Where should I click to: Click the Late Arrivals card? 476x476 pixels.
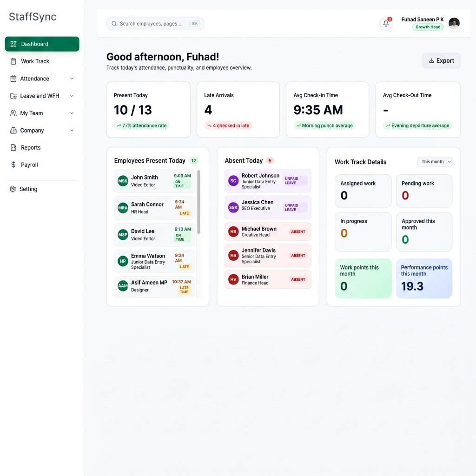pos(238,110)
